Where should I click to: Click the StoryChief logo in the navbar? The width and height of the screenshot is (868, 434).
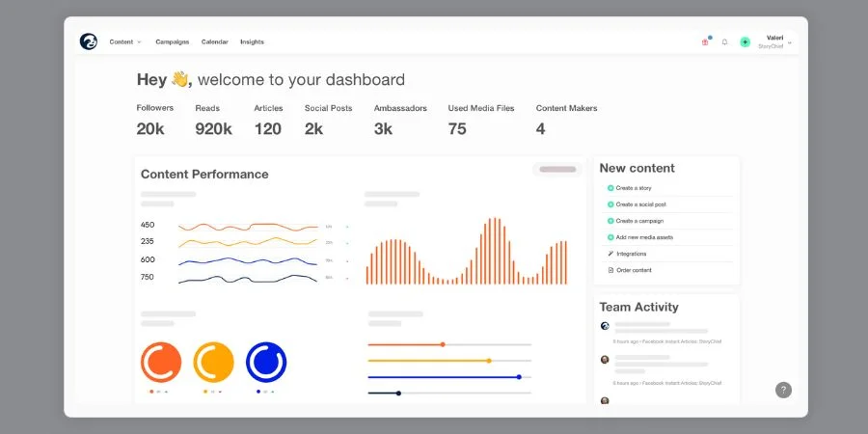point(89,41)
